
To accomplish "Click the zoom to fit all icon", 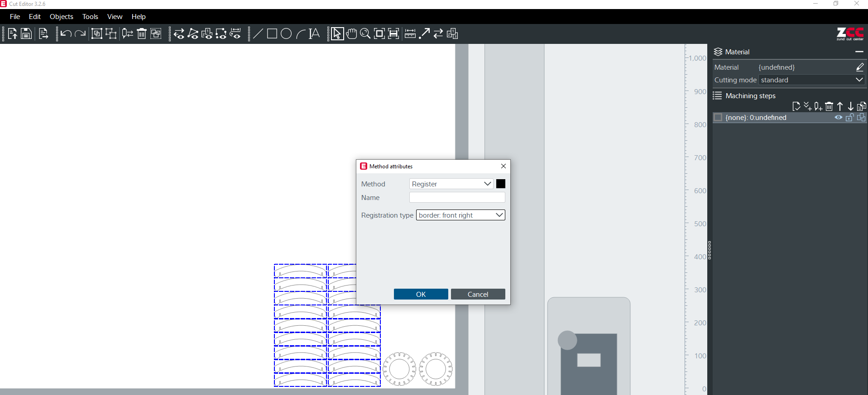I will (379, 33).
